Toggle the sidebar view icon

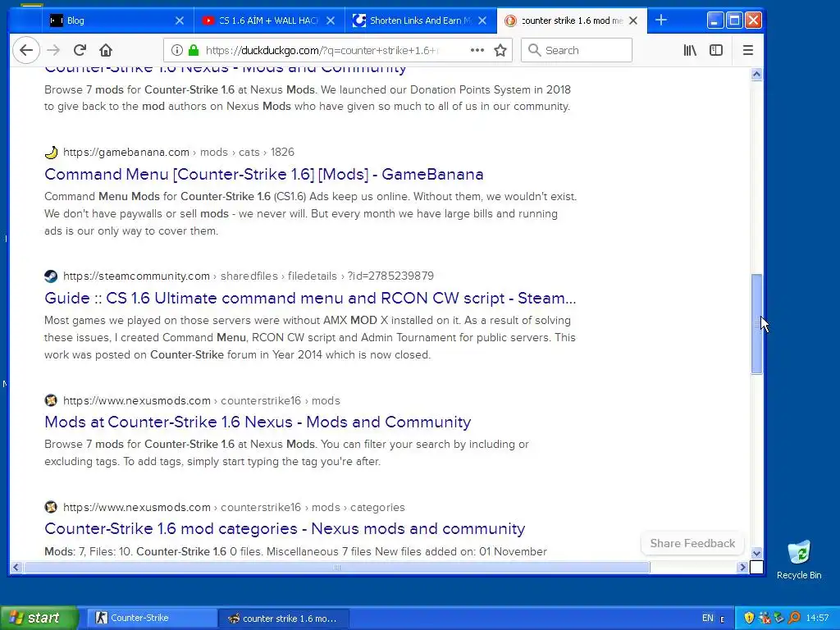pyautogui.click(x=715, y=50)
